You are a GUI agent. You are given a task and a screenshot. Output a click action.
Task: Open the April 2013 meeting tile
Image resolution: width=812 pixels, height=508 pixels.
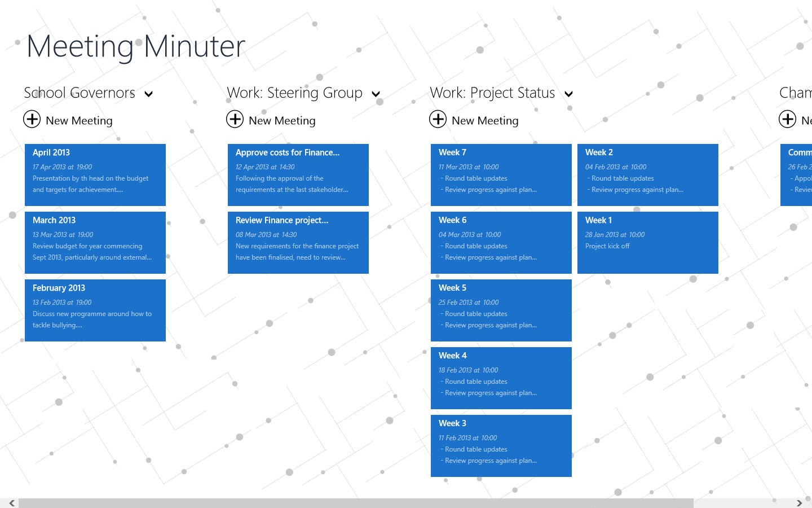pos(95,175)
